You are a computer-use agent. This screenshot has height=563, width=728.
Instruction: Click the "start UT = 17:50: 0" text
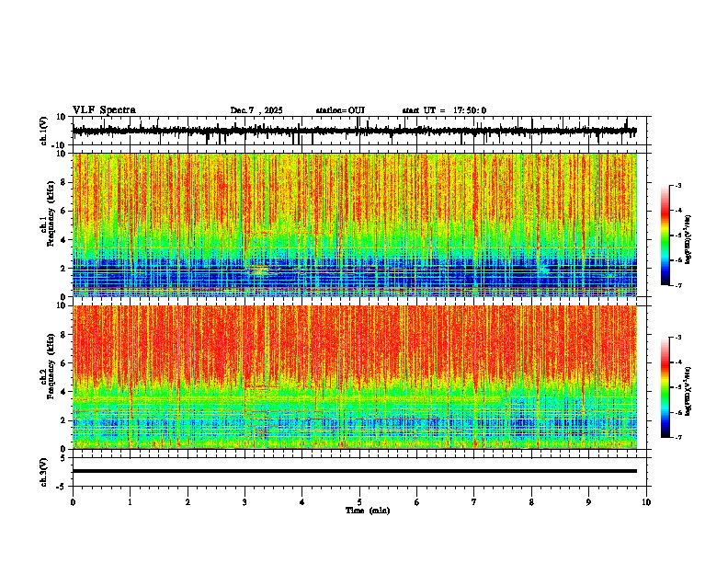click(x=444, y=110)
